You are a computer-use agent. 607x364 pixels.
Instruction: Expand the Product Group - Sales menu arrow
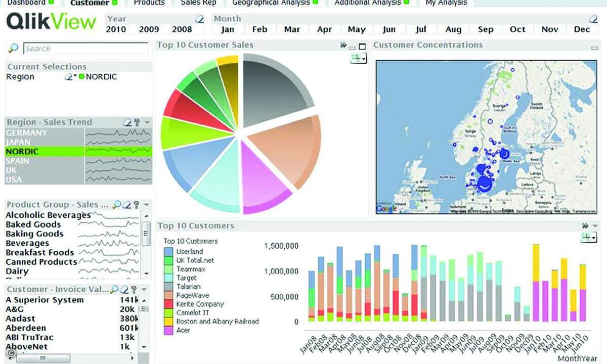click(147, 205)
